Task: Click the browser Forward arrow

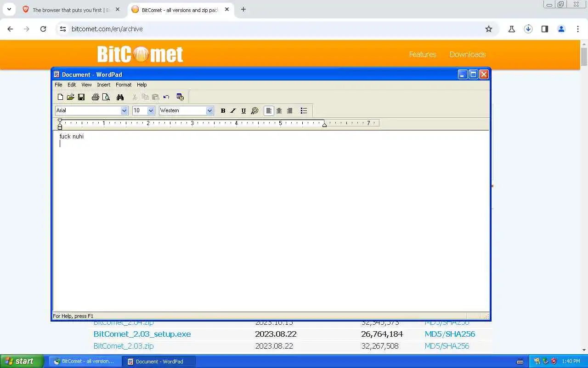Action: [27, 29]
